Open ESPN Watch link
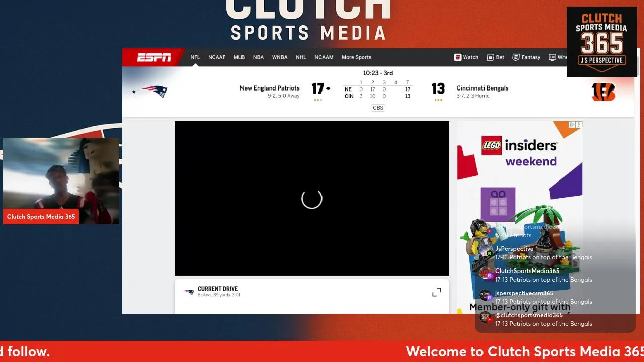This screenshot has height=362, width=644. tap(466, 57)
